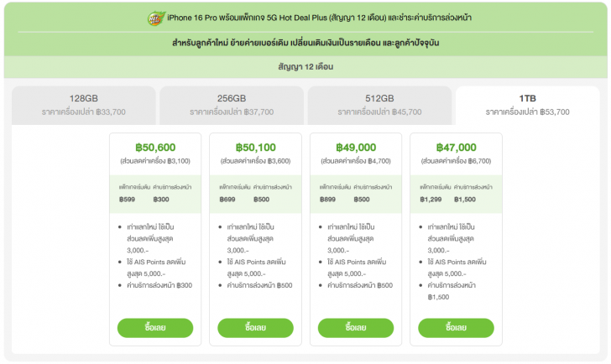Click the ฿6,700 device discount text
Screen dimensions: 611x364
[x=457, y=160]
